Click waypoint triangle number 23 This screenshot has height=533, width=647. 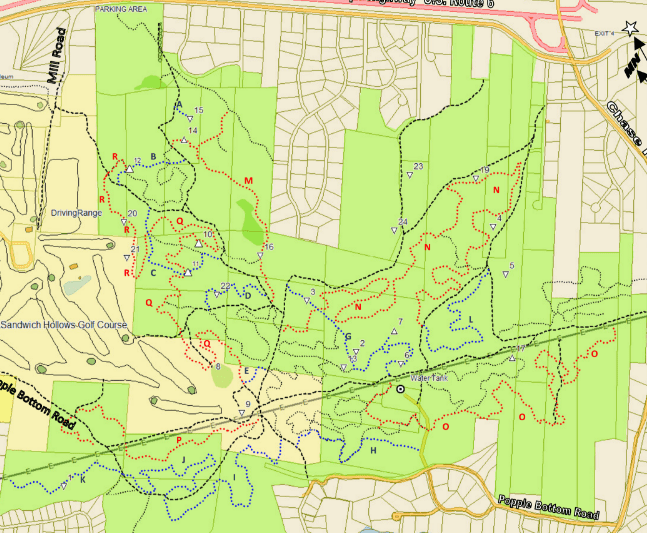[410, 176]
